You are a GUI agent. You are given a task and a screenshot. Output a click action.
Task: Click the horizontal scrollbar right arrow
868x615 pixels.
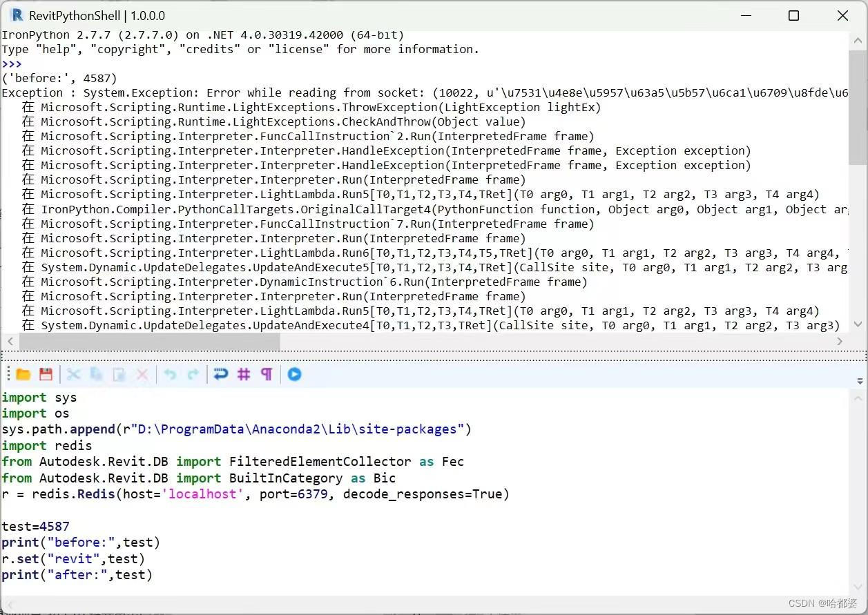click(840, 340)
